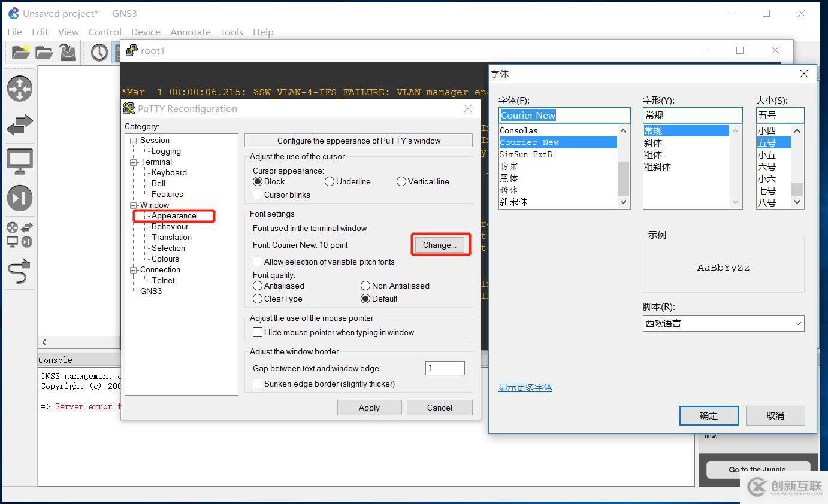Allow selection of variable-pitch fonts

pyautogui.click(x=258, y=262)
